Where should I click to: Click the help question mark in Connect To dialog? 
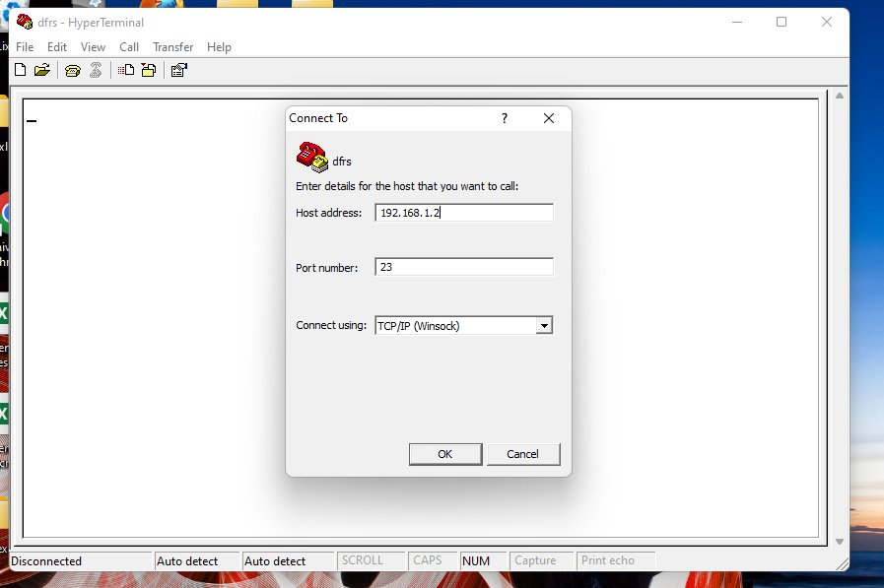click(505, 118)
